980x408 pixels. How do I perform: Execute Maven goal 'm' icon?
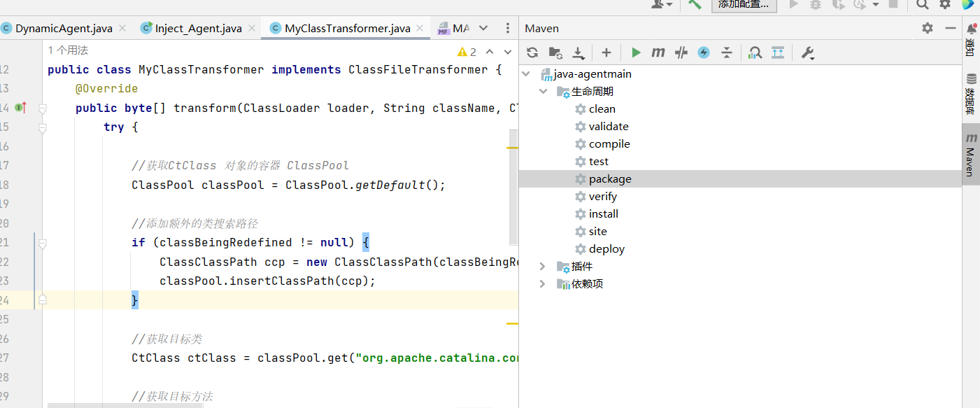(x=658, y=52)
